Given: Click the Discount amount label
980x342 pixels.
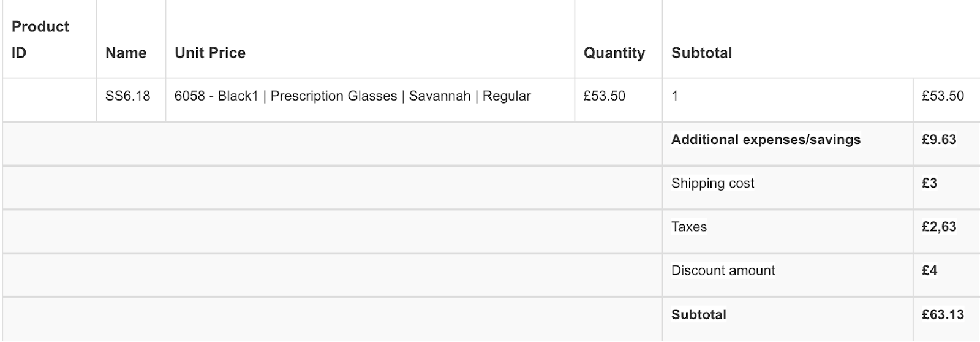Looking at the screenshot, I should (x=723, y=270).
